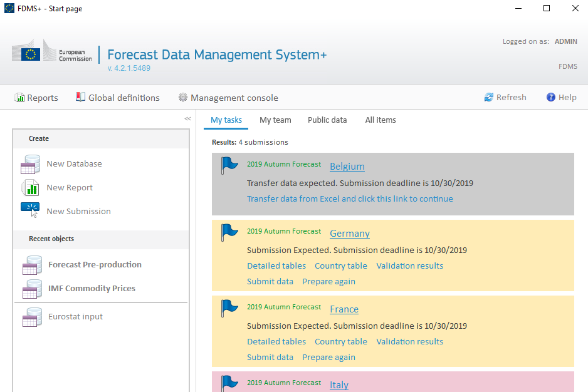
Task: Refresh the task list
Action: 505,98
